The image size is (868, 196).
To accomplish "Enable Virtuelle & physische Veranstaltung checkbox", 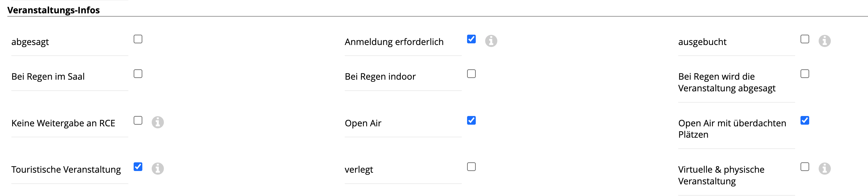I will coord(805,167).
